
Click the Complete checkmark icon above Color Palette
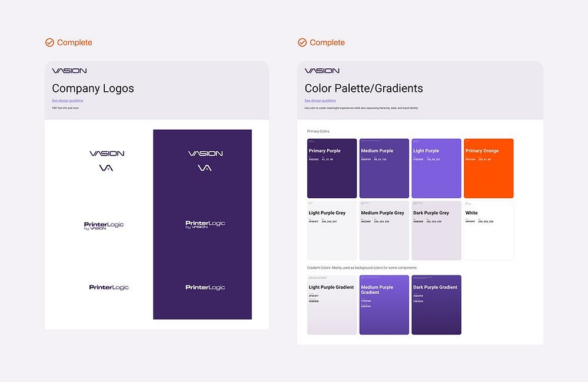tap(303, 42)
